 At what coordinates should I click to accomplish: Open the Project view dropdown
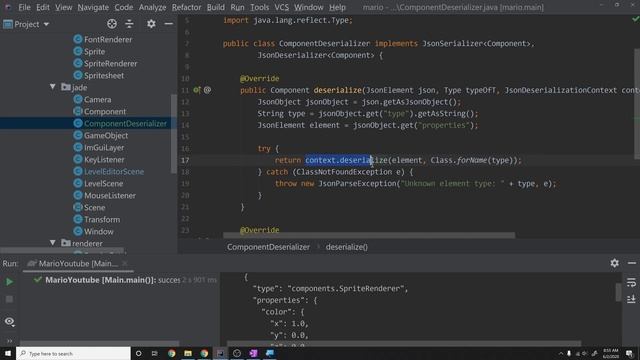pyautogui.click(x=26, y=24)
